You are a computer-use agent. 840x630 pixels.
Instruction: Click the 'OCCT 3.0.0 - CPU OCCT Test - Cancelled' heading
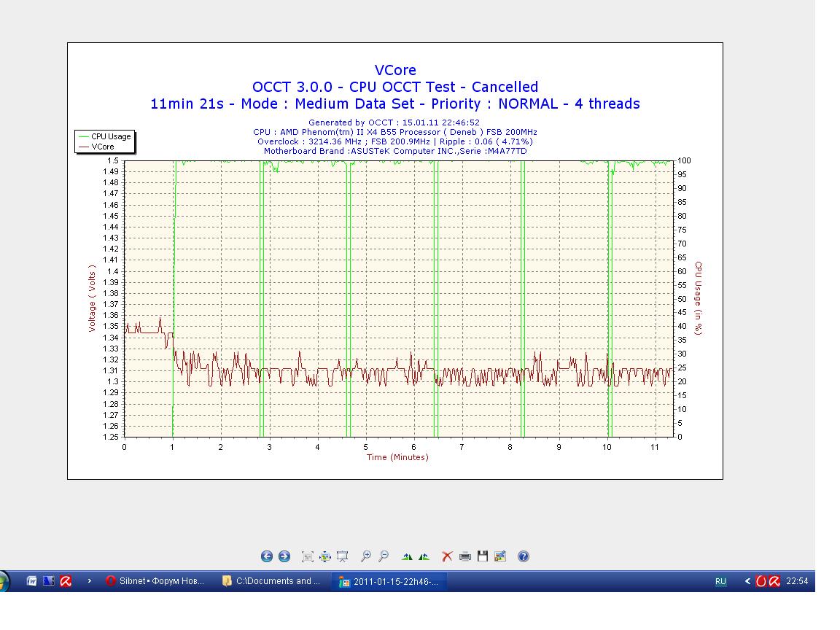[395, 87]
